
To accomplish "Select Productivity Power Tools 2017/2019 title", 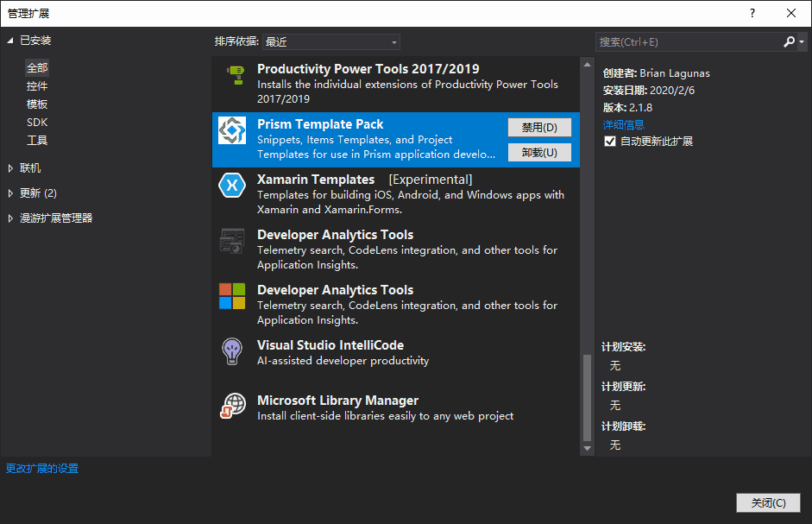I will [x=368, y=69].
